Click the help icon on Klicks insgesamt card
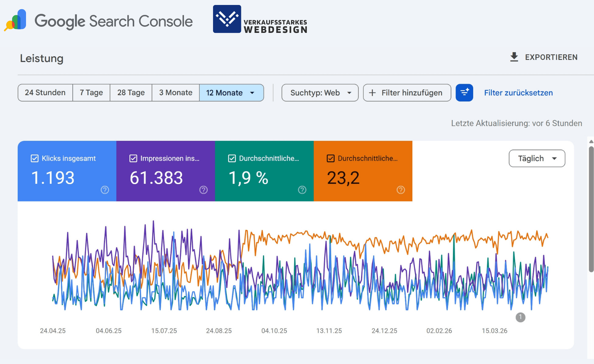Screen dimensions: 594x364 coord(104,190)
